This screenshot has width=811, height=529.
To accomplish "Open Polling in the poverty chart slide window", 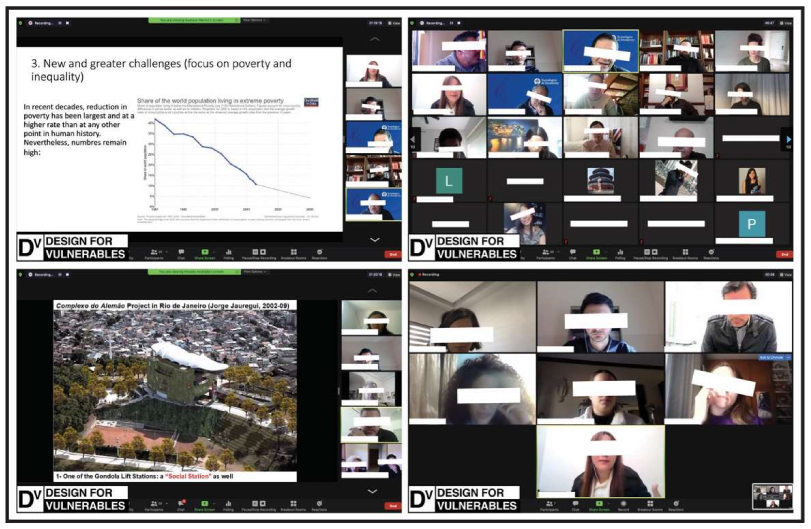I will pyautogui.click(x=229, y=253).
